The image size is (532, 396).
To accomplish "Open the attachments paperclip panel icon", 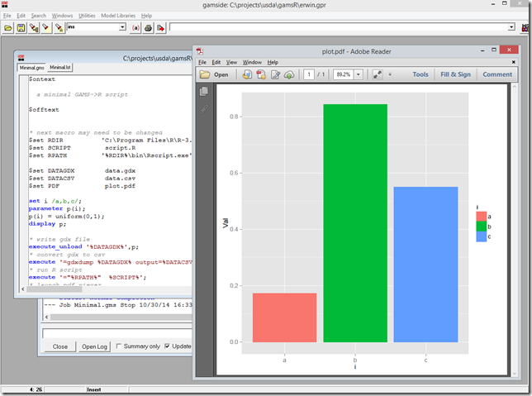I will pyautogui.click(x=204, y=109).
